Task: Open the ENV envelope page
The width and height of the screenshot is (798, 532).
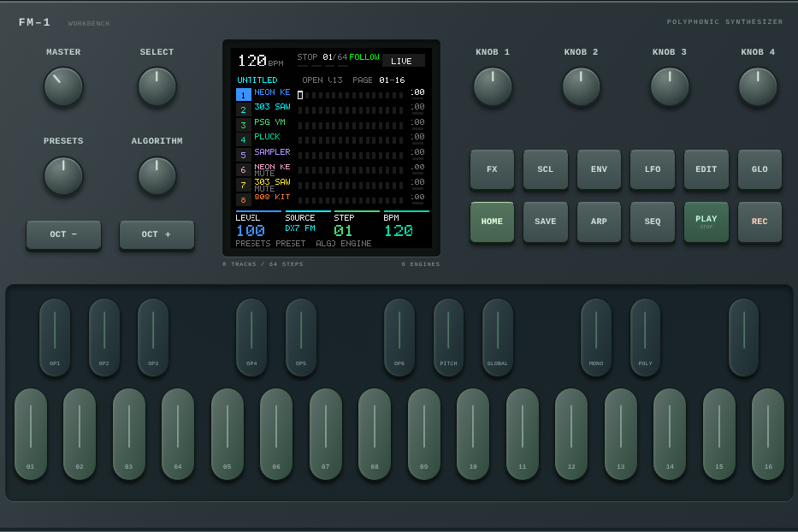Action: click(599, 169)
